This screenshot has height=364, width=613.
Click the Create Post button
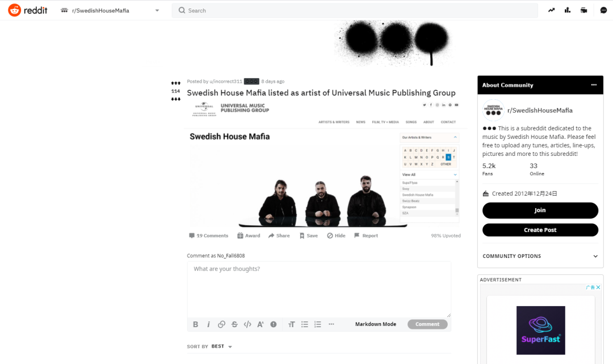pos(540,230)
